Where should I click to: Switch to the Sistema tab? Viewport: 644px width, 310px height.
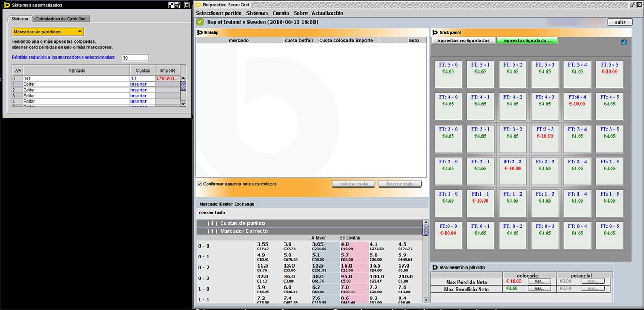pos(20,19)
